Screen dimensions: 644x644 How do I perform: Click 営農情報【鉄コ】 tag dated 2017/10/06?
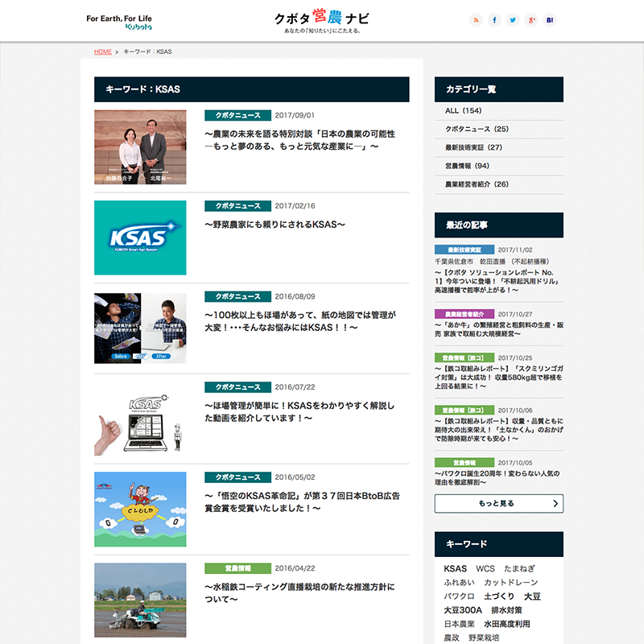(x=464, y=411)
